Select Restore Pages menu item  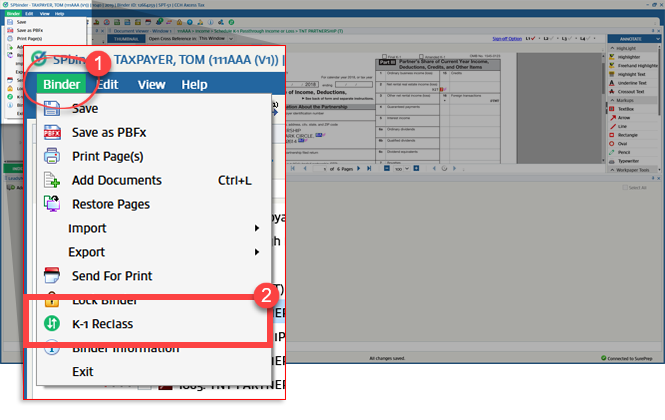tap(154, 204)
